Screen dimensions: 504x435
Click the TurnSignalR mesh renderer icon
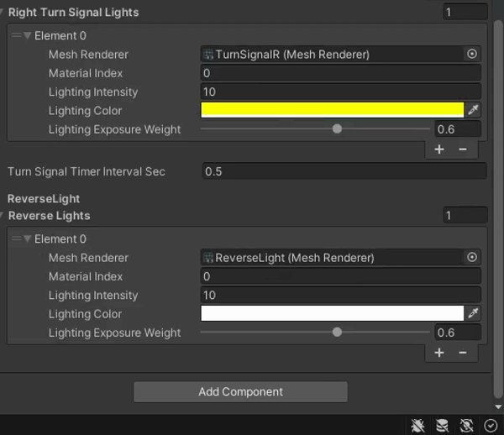208,55
